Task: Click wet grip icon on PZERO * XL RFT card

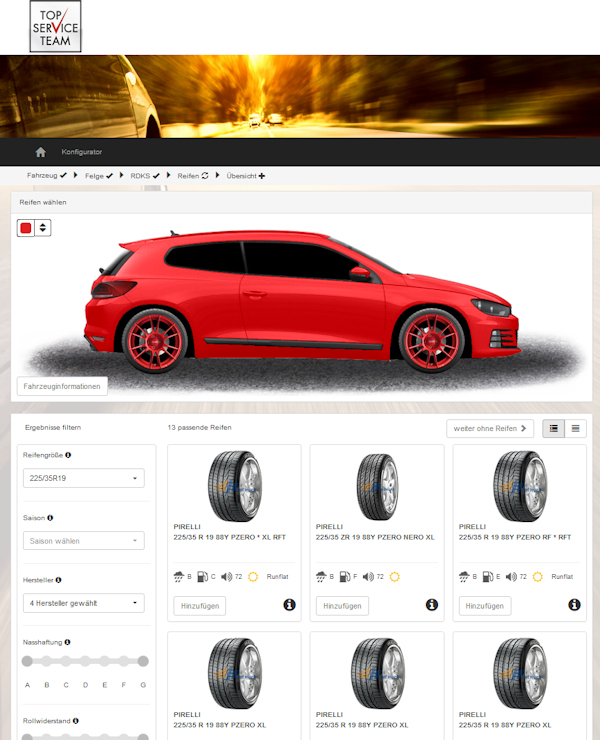Action: tap(178, 577)
